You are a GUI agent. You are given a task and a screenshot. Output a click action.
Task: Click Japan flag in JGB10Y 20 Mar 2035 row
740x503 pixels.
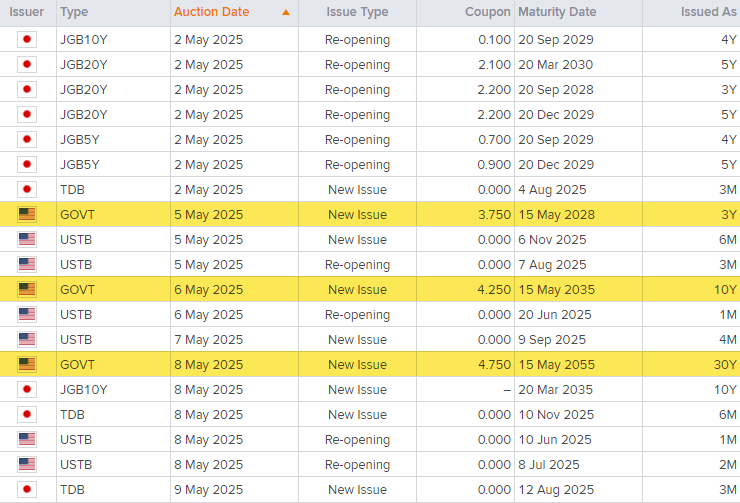click(x=27, y=389)
